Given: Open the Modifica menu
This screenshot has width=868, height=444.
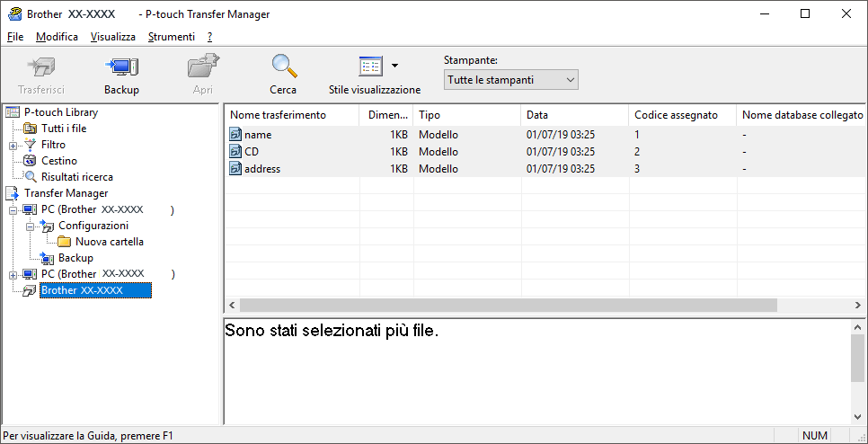Looking at the screenshot, I should point(57,37).
